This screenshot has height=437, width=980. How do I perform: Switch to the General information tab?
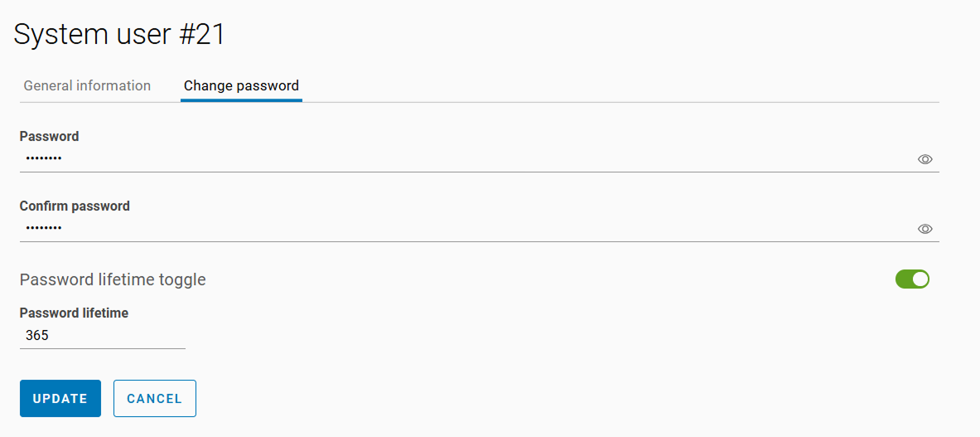(x=87, y=85)
